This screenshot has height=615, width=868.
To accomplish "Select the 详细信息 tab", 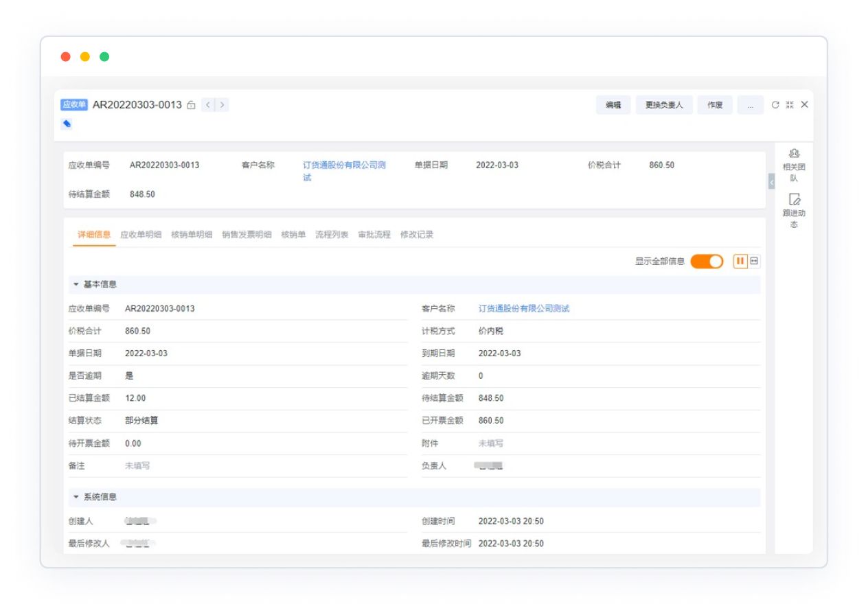I will click(94, 235).
